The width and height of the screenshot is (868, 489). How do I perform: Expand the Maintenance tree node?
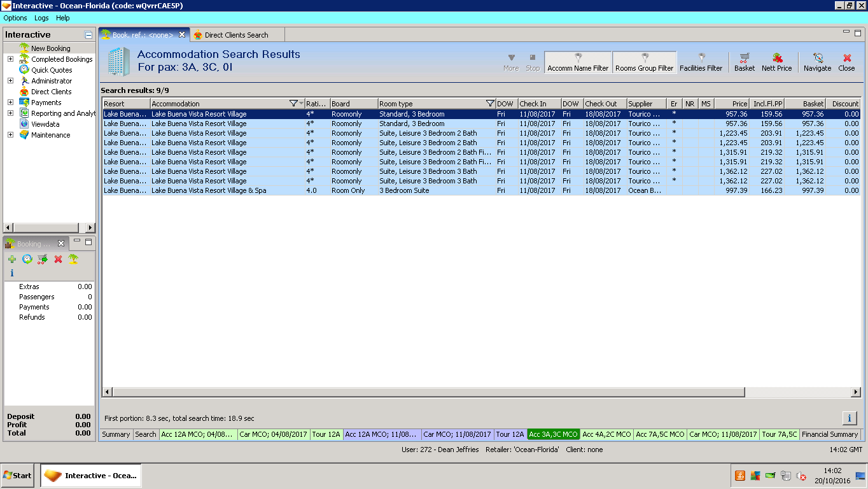(x=10, y=135)
